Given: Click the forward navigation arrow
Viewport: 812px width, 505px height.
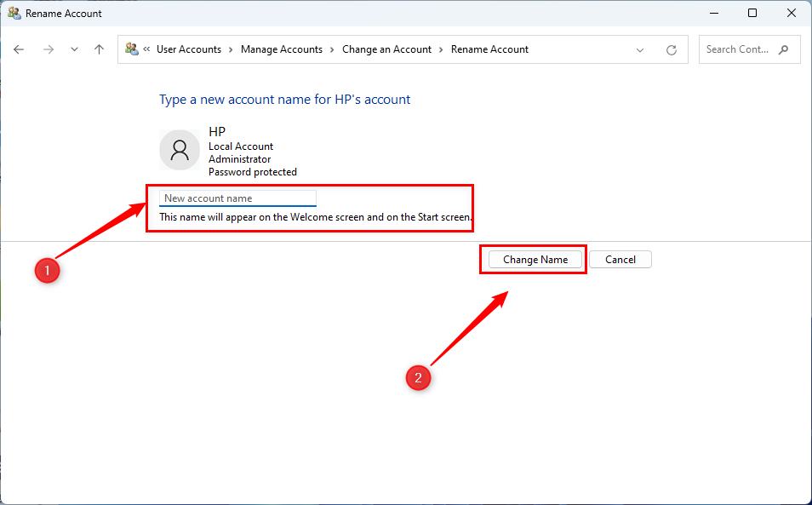Looking at the screenshot, I should point(49,49).
